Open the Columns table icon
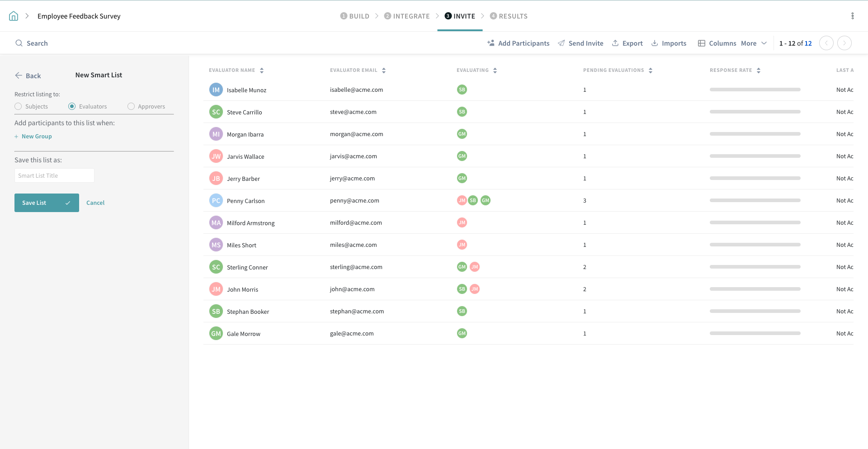868x449 pixels. (702, 43)
